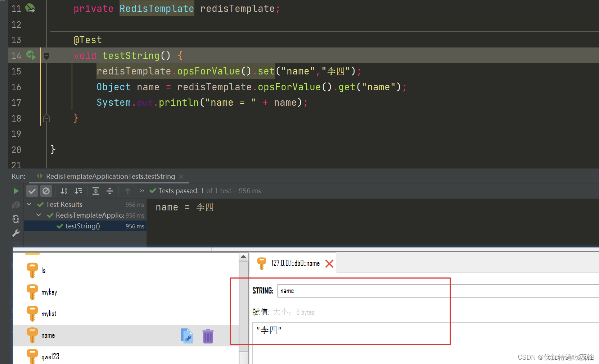Click the Spring bean gutter icon on line 11
Screen dimensions: 599x364
[x=30, y=8]
